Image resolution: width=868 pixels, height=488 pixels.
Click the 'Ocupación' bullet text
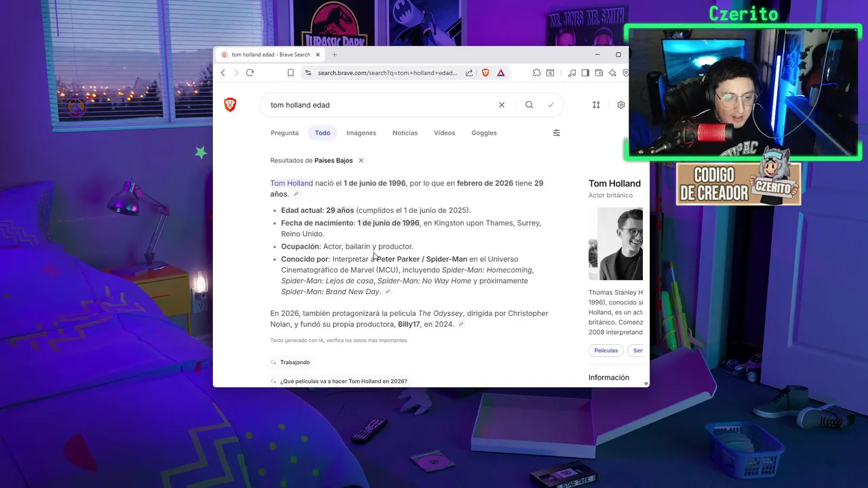(x=347, y=247)
